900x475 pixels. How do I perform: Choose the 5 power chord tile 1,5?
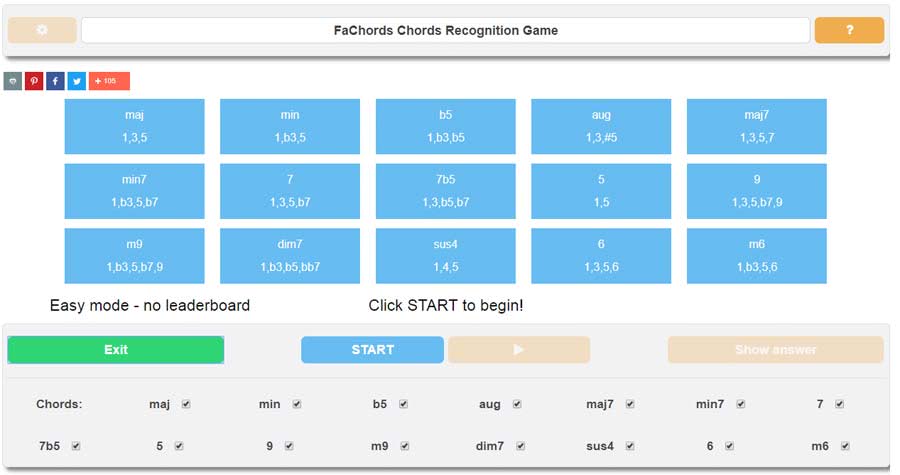(x=601, y=191)
